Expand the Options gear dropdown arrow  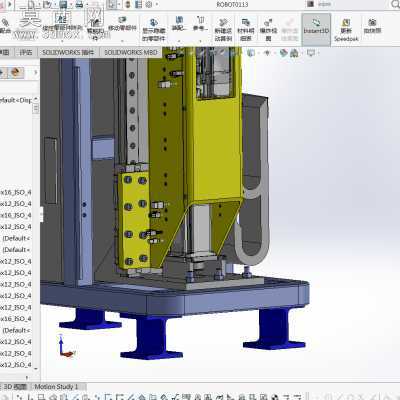157,5
